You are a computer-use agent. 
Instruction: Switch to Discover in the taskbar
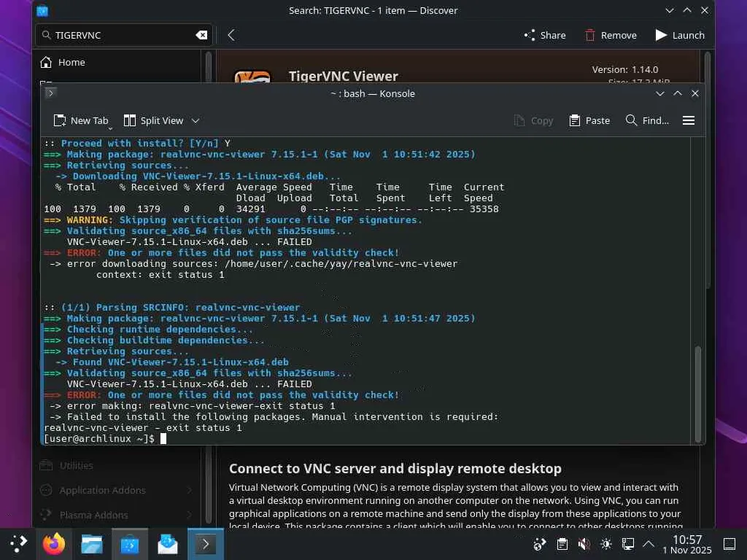(x=130, y=544)
